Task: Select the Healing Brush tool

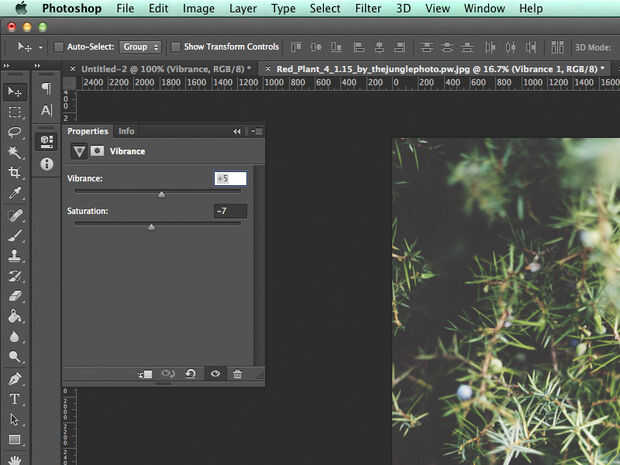Action: click(15, 215)
